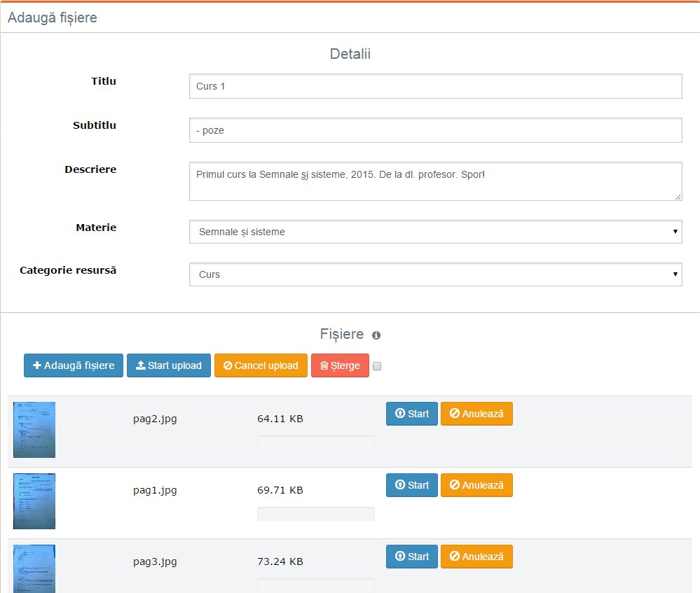Start uploading pag1.jpg
Screen dimensions: 700x593
[412, 485]
